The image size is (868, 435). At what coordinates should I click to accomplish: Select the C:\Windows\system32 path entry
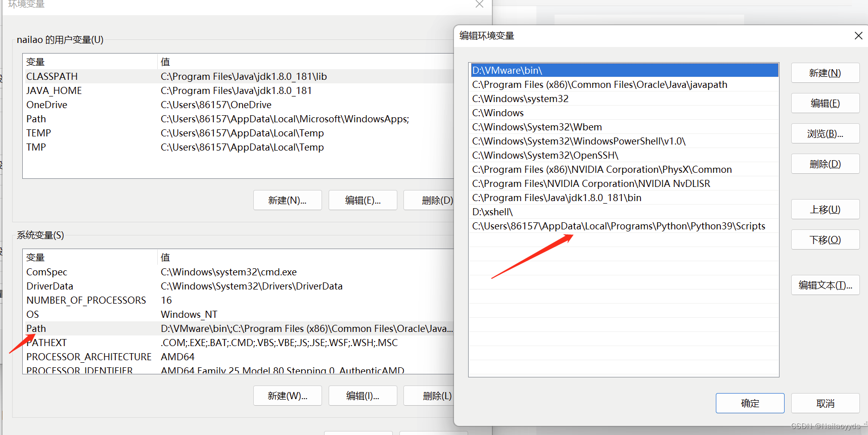tap(624, 99)
